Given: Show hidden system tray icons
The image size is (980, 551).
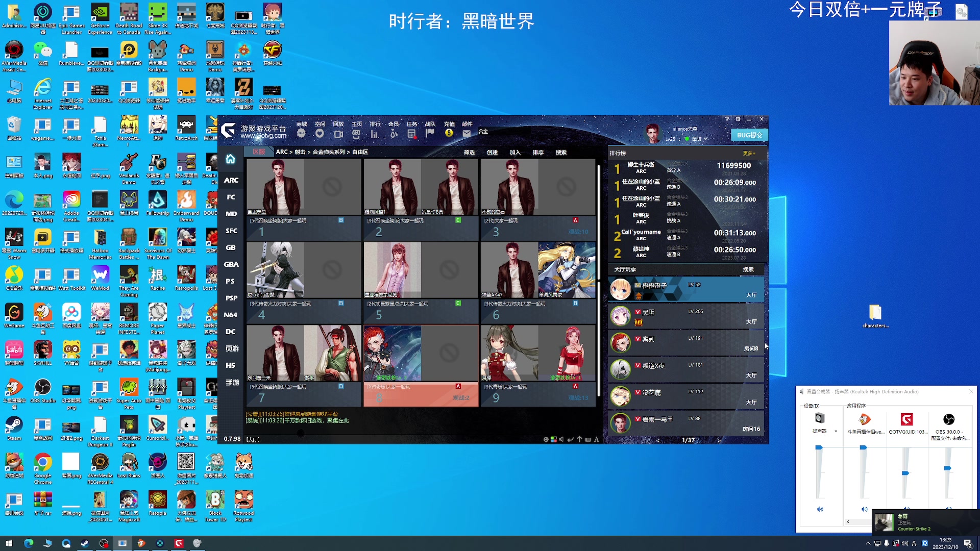Looking at the screenshot, I should pos(868,544).
